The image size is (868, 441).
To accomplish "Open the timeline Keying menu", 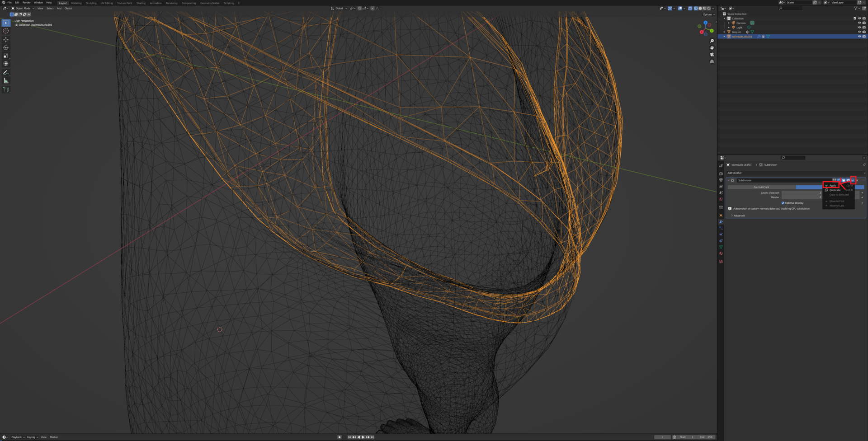I will pyautogui.click(x=32, y=437).
